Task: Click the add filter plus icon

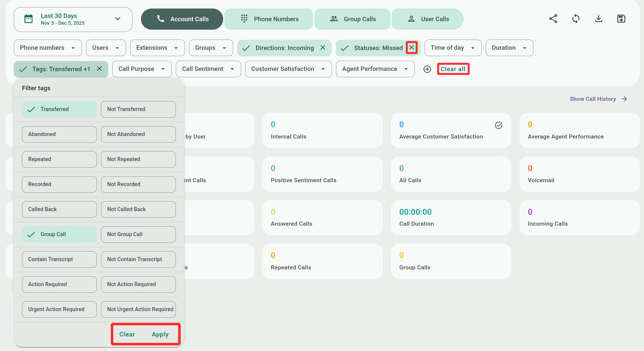Action: coord(427,69)
